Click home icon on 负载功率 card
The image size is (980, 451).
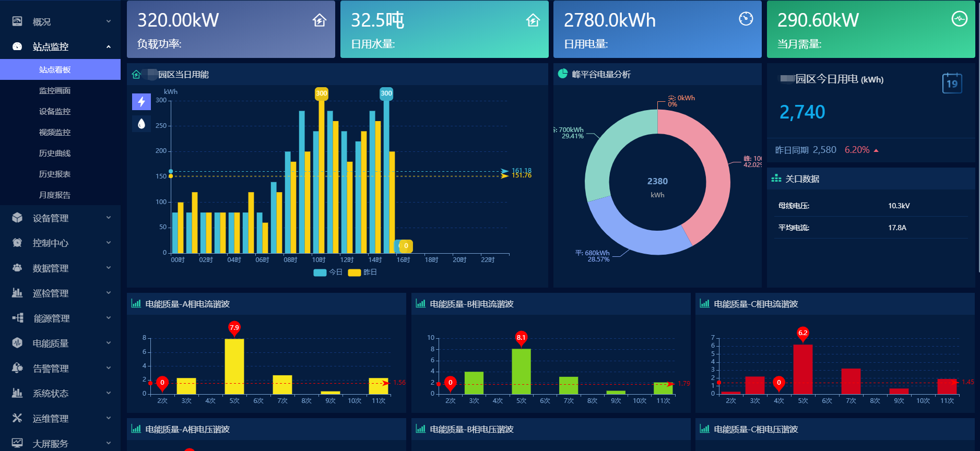320,20
